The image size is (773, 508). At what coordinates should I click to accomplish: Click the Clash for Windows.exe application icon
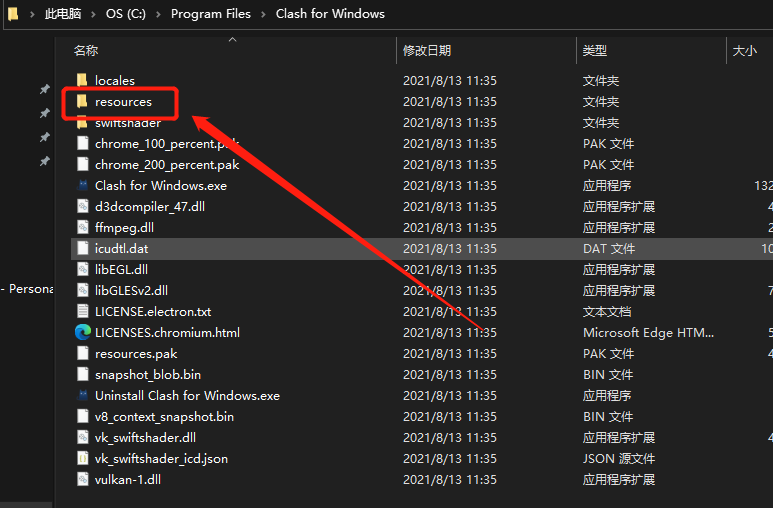click(x=83, y=185)
